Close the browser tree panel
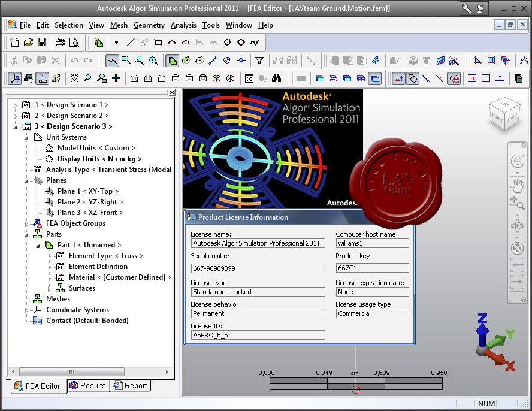This screenshot has height=411, width=532. 172,93
